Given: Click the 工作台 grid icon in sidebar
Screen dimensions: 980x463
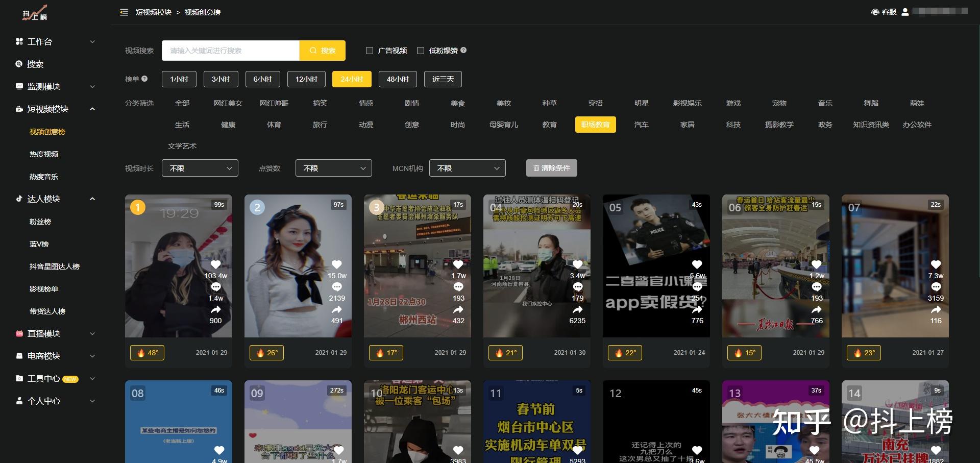Looking at the screenshot, I should pos(19,41).
